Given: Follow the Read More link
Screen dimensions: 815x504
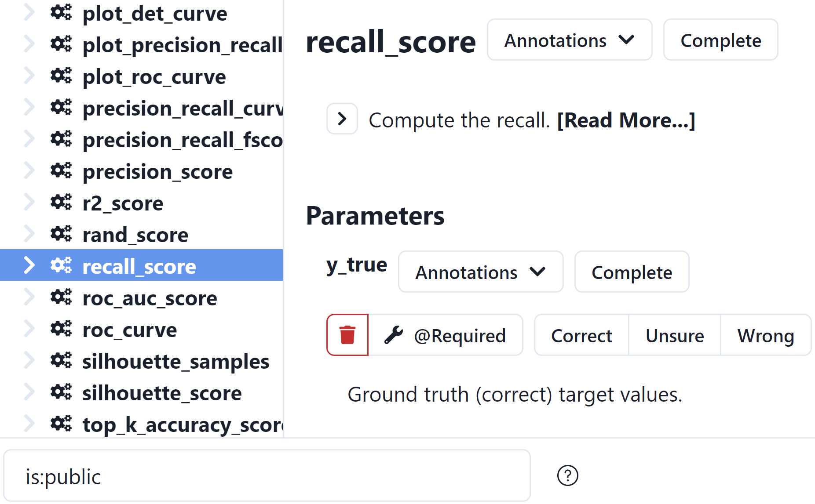Looking at the screenshot, I should (626, 120).
